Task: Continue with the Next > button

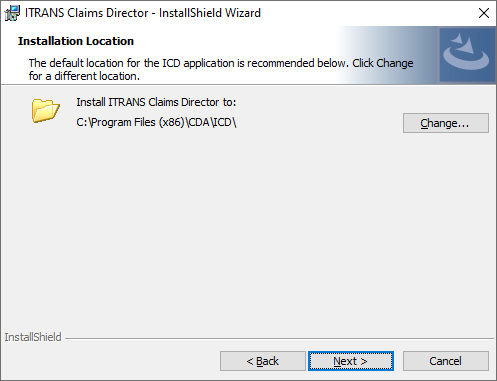Action: point(351,361)
